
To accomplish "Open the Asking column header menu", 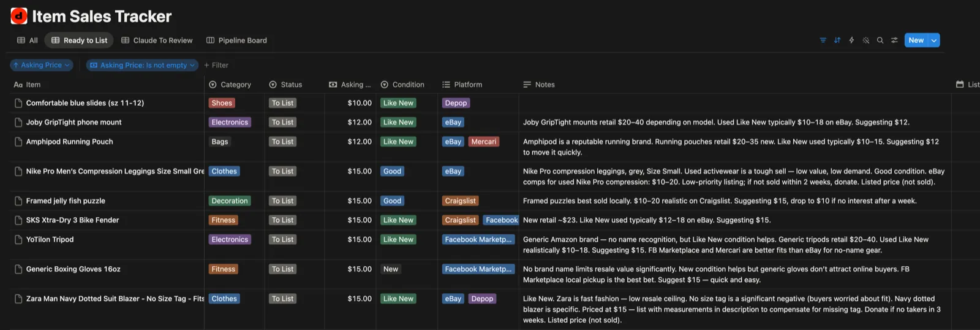I will click(x=350, y=85).
